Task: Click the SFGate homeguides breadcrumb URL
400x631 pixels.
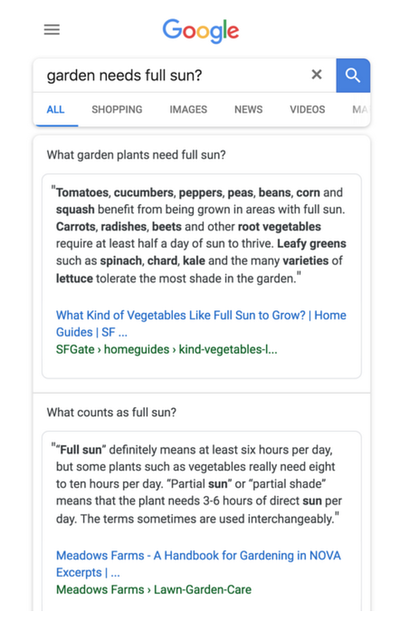Action: pyautogui.click(x=166, y=349)
